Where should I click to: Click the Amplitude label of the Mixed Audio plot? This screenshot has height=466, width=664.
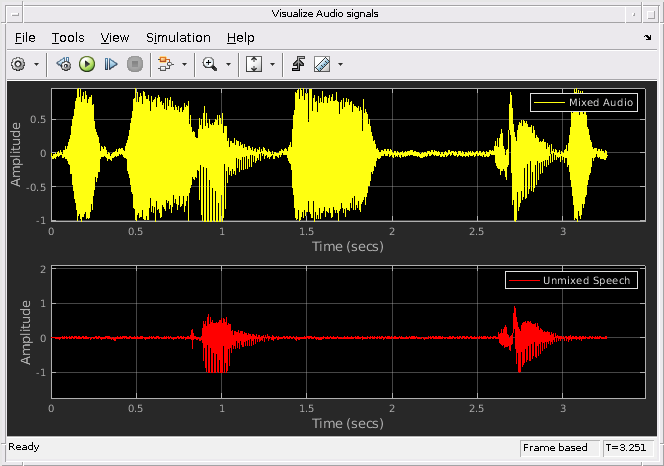point(16,155)
